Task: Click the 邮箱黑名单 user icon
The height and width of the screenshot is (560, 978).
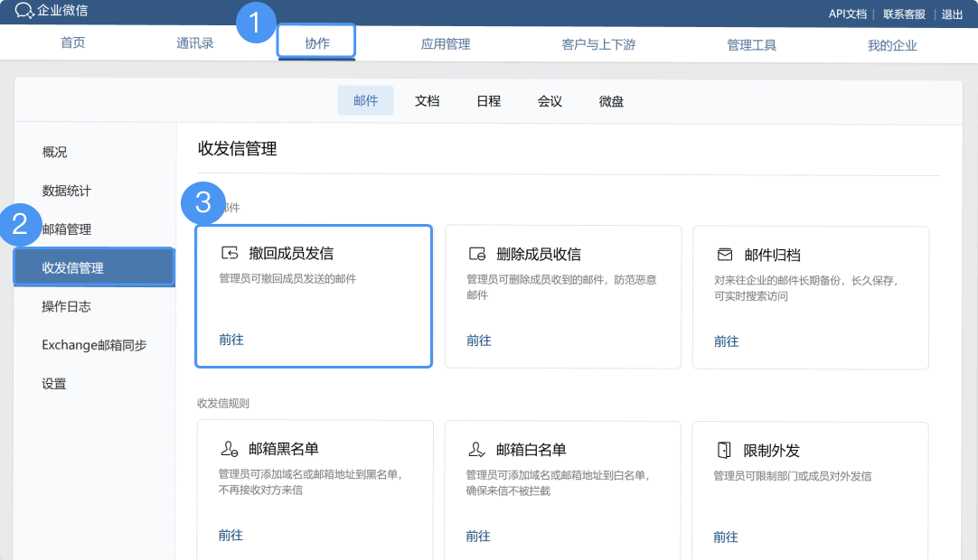Action: tap(230, 449)
